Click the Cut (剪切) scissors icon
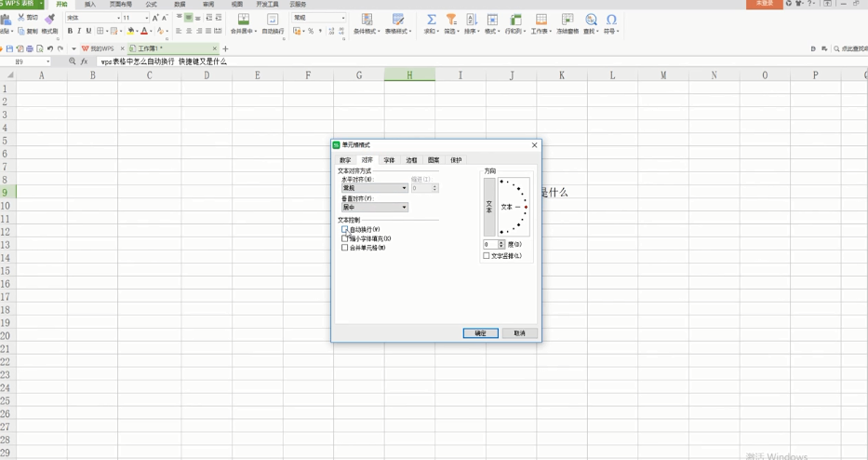 (x=21, y=18)
